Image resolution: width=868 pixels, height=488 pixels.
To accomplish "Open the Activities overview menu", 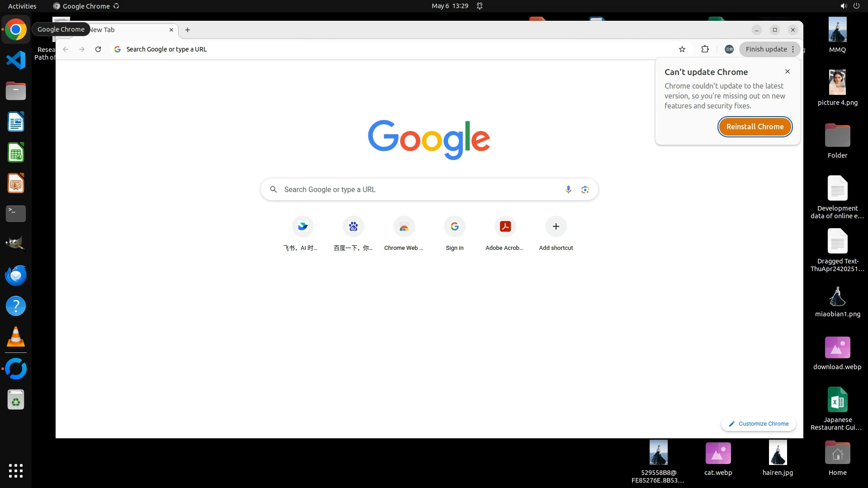I will click(22, 6).
